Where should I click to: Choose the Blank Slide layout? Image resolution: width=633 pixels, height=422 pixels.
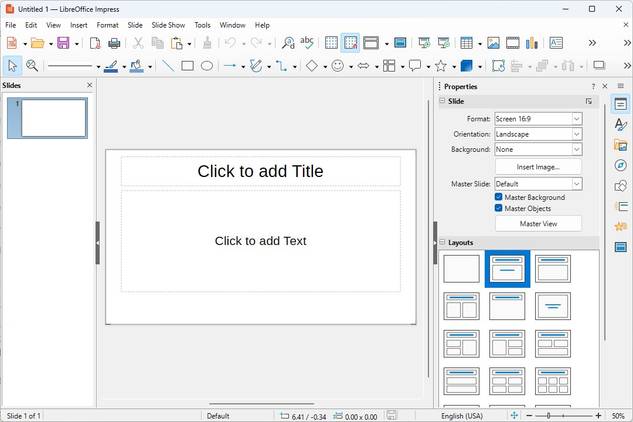coord(461,269)
